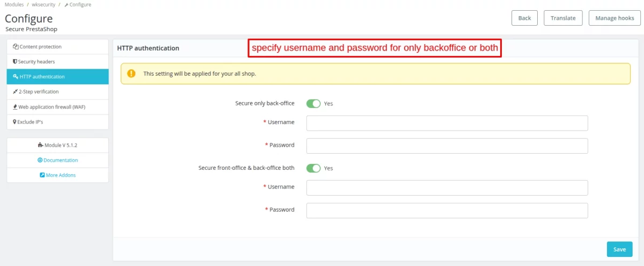Go to Modules breadcrumb link
This screenshot has width=644, height=266.
[14, 4]
